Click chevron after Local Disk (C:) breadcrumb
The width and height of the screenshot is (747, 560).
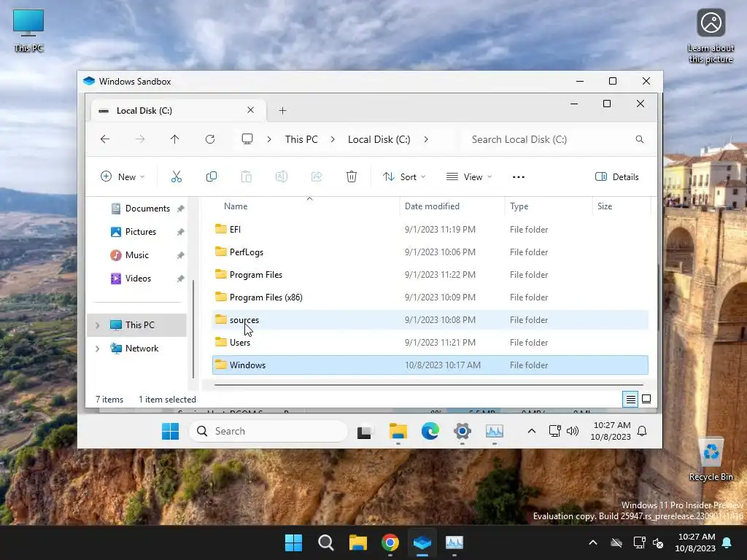pos(426,139)
